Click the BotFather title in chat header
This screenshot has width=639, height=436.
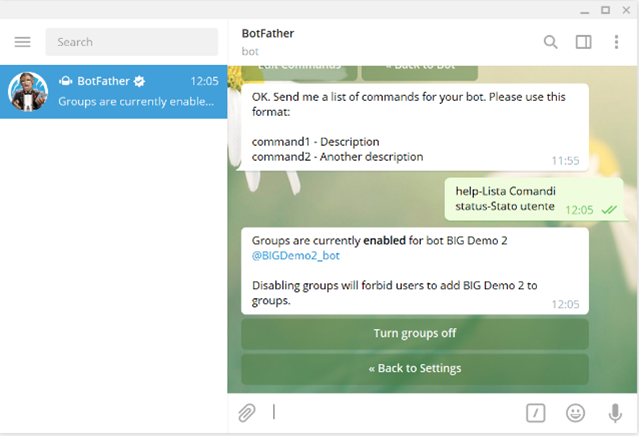point(268,33)
